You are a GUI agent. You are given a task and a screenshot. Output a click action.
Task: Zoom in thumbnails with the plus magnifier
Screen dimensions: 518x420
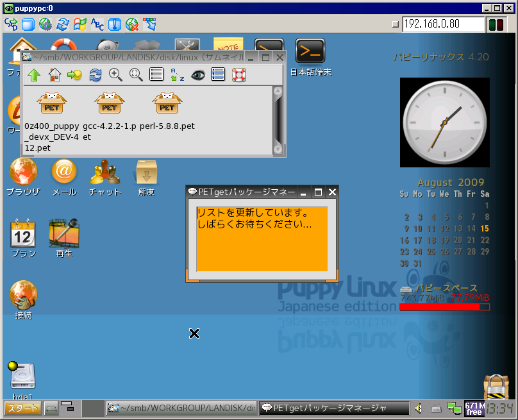coord(115,74)
